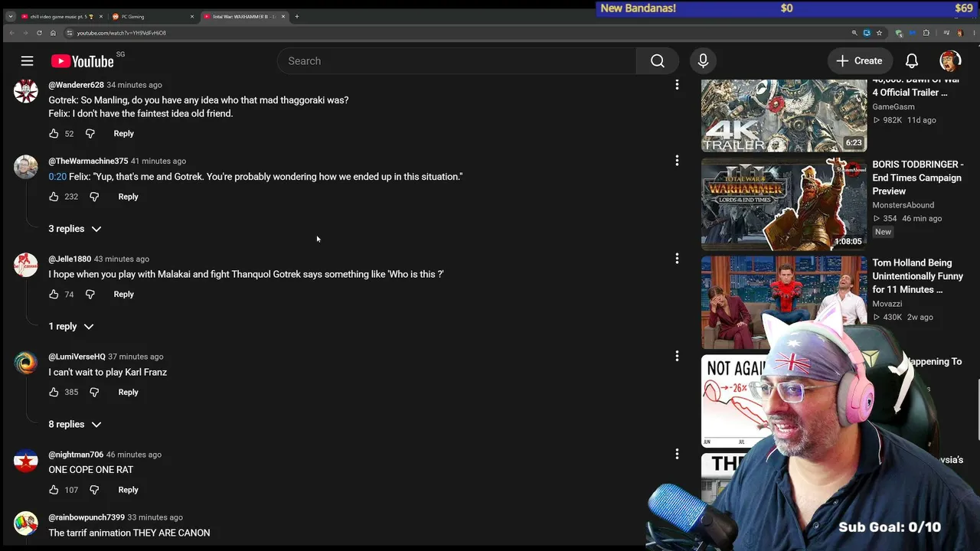This screenshot has height=551, width=980.
Task: Visit the MonstersAbound channel
Action: click(x=903, y=205)
